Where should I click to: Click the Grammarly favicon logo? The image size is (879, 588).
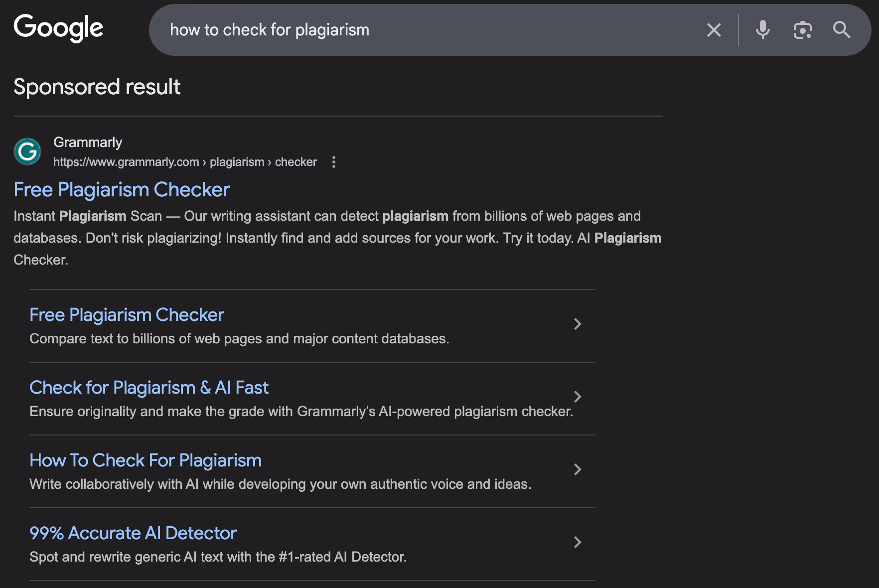[x=27, y=151]
